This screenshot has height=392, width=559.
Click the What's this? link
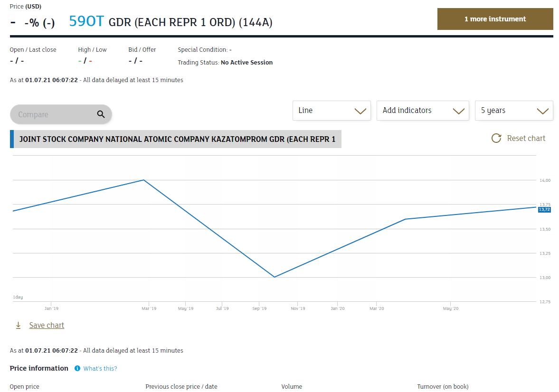(100, 368)
